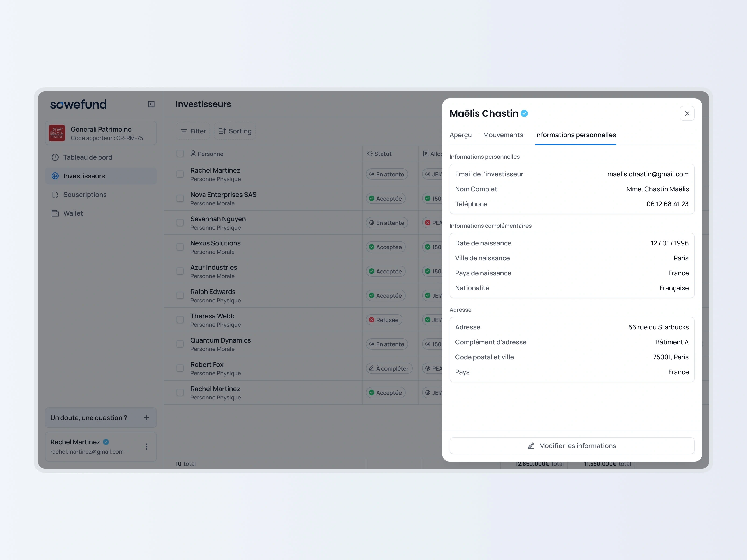The height and width of the screenshot is (560, 747).
Task: Click the pencil icon on Modifier les informations
Action: 531,446
